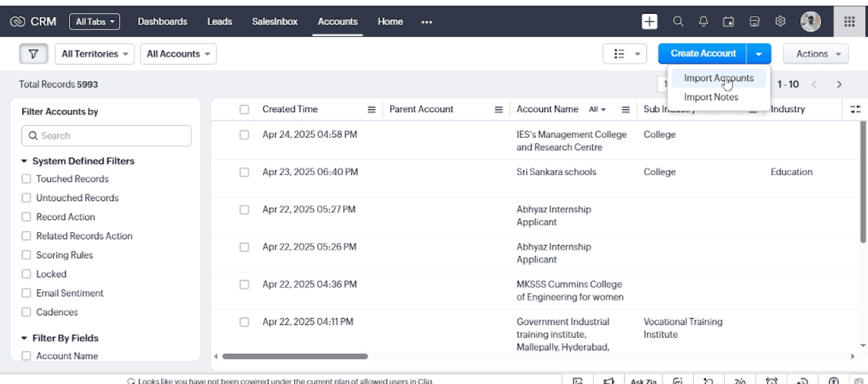Click the Ask Zia button
This screenshot has height=384, width=868.
(643, 381)
